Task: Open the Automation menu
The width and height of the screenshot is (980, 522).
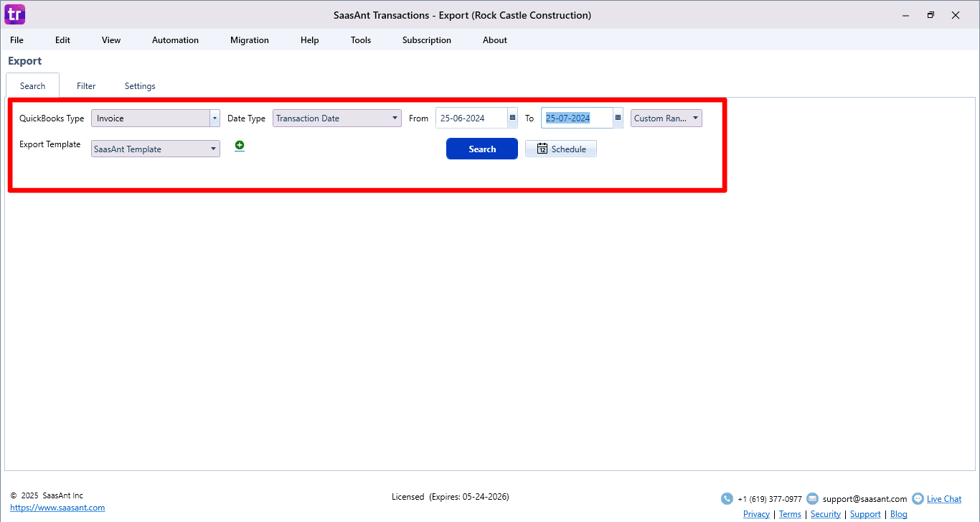Action: point(175,40)
